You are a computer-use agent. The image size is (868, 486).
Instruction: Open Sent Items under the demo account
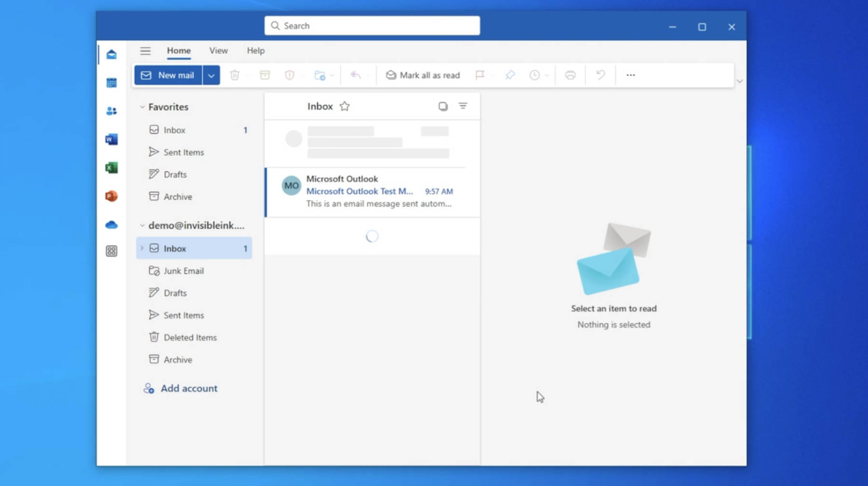pos(194,315)
